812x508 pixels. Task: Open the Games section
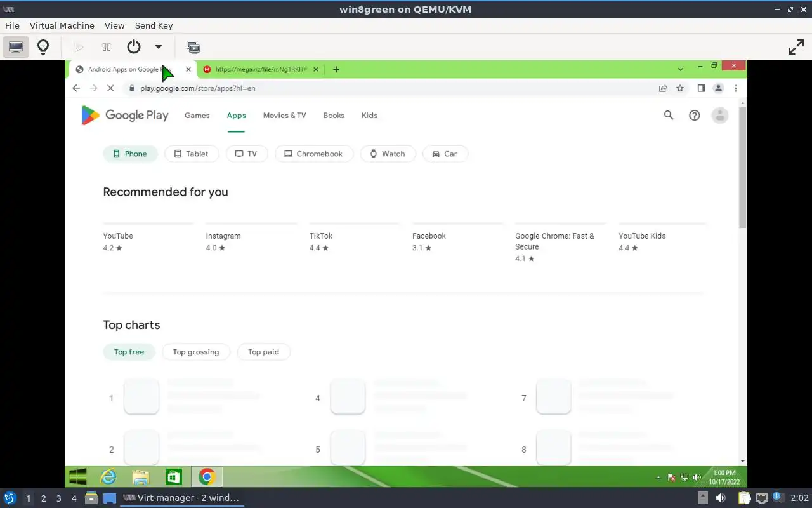(197, 116)
